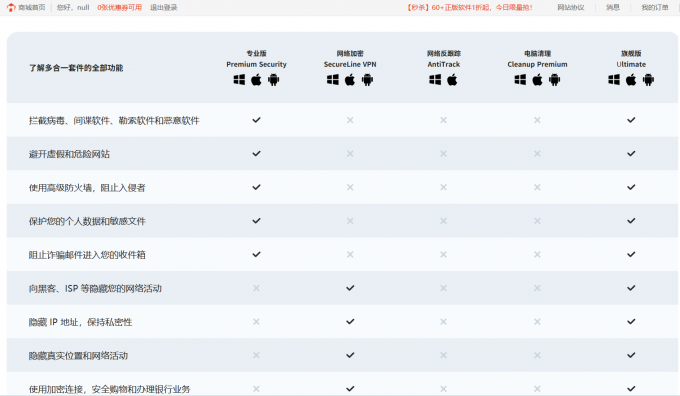Viewport: 680px width, 396px height.
Task: Click Apple icon under AntiTrack
Action: pyautogui.click(x=452, y=80)
